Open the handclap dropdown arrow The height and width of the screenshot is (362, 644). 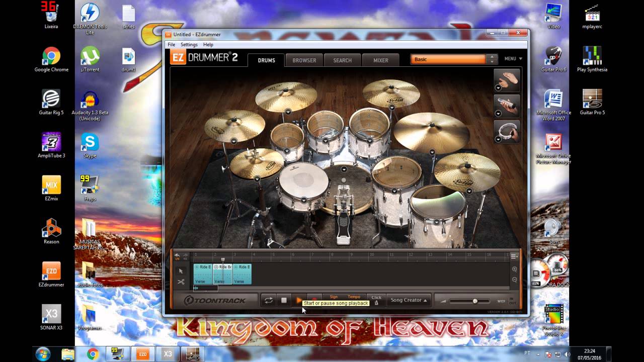click(x=498, y=87)
